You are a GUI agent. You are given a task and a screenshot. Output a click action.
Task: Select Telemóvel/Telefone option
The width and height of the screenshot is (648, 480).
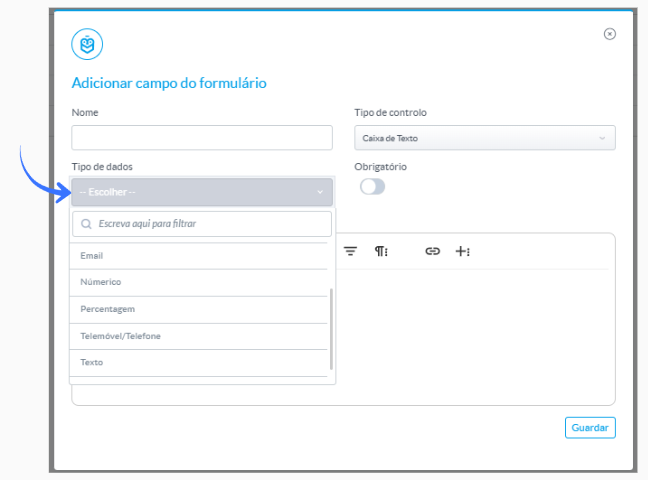click(198, 336)
